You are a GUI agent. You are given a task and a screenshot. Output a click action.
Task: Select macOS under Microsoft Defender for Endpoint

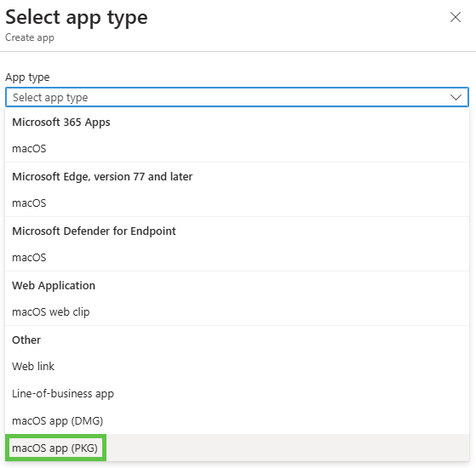(237, 258)
